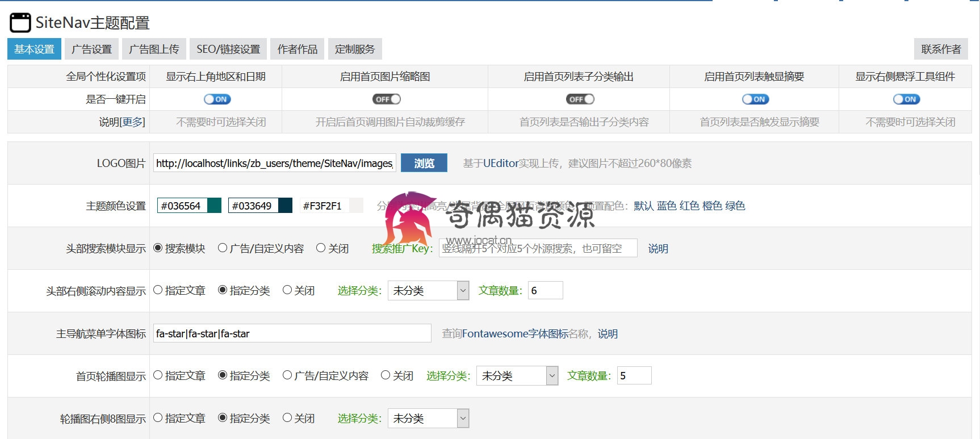Toggle the 显示右侧悬浮工具组件 switch
The width and height of the screenshot is (980, 439).
pos(907,99)
